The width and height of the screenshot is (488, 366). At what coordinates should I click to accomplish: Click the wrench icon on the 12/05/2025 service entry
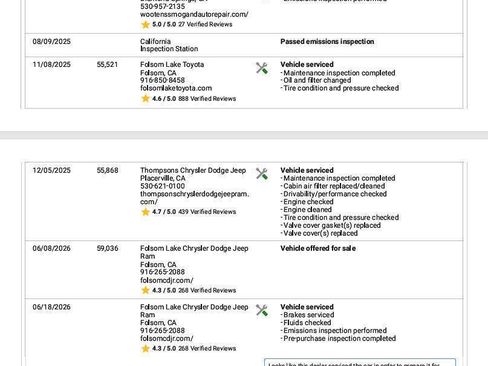click(262, 174)
